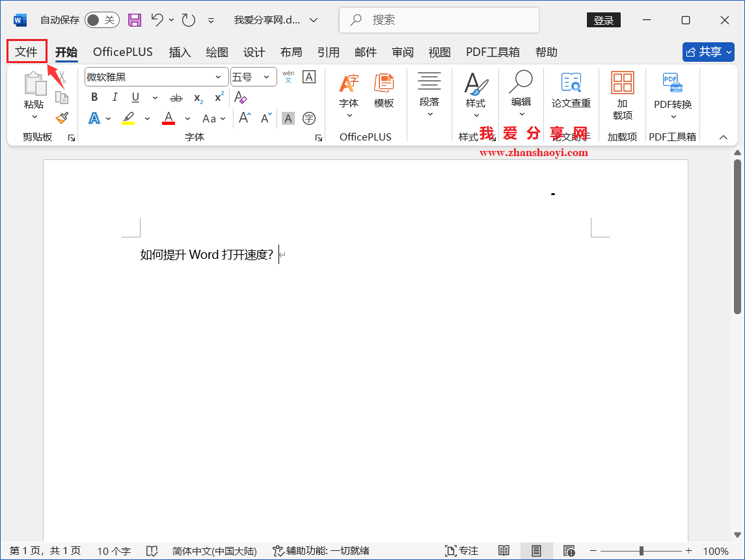
Task: Apply strikethrough formatting
Action: pyautogui.click(x=176, y=98)
